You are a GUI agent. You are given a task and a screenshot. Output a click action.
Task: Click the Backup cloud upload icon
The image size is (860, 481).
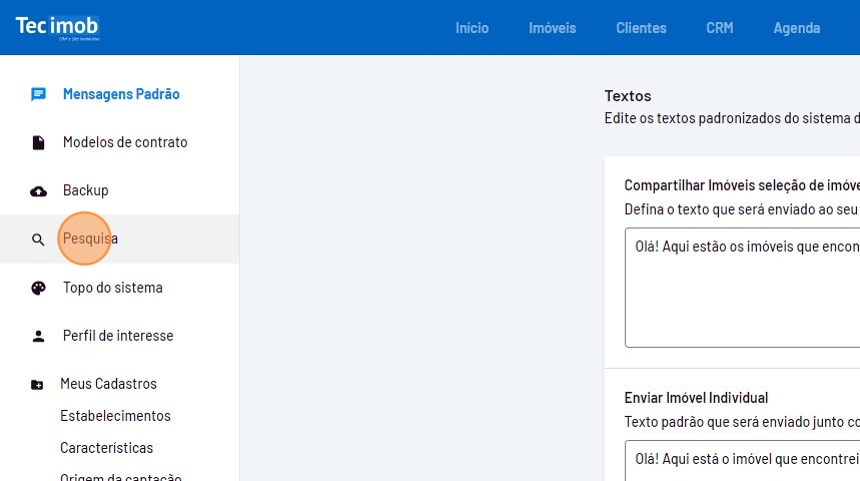38,191
